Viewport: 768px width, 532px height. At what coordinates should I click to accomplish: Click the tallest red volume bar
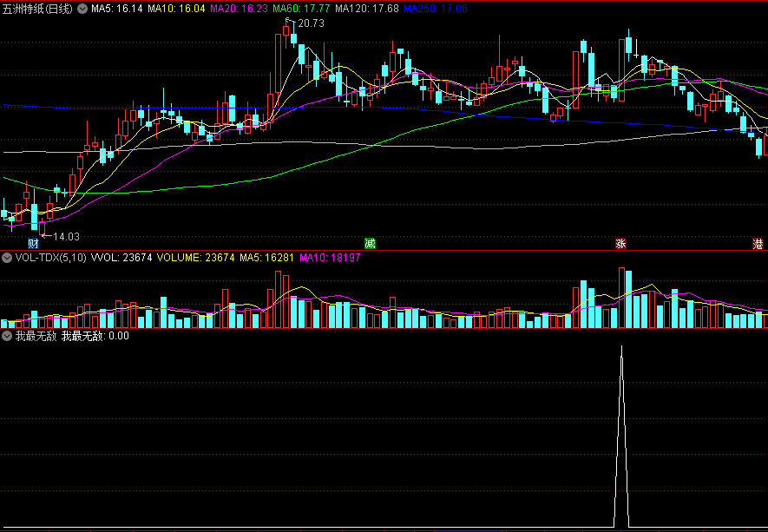[x=621, y=298]
